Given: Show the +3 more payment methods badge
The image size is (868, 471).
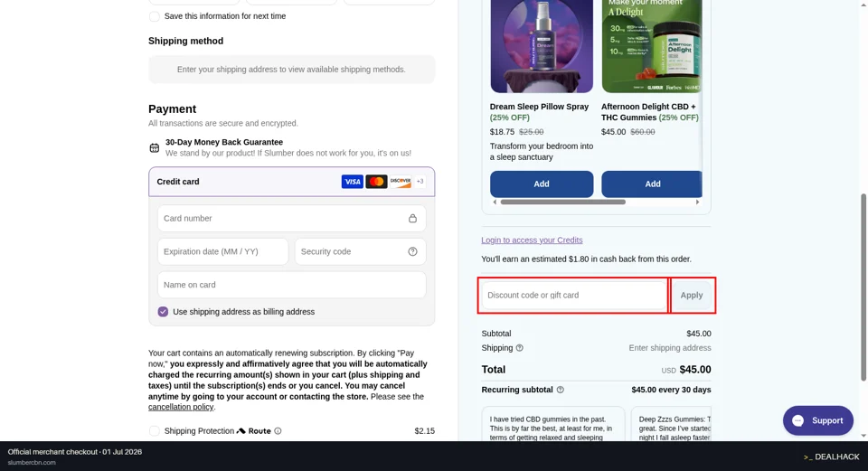Looking at the screenshot, I should [420, 182].
